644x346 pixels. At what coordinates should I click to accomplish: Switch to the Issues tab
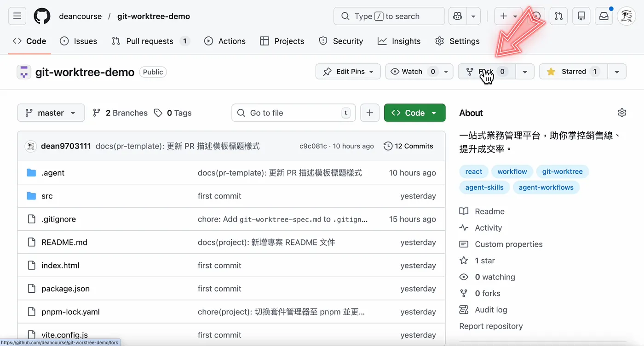pos(79,41)
